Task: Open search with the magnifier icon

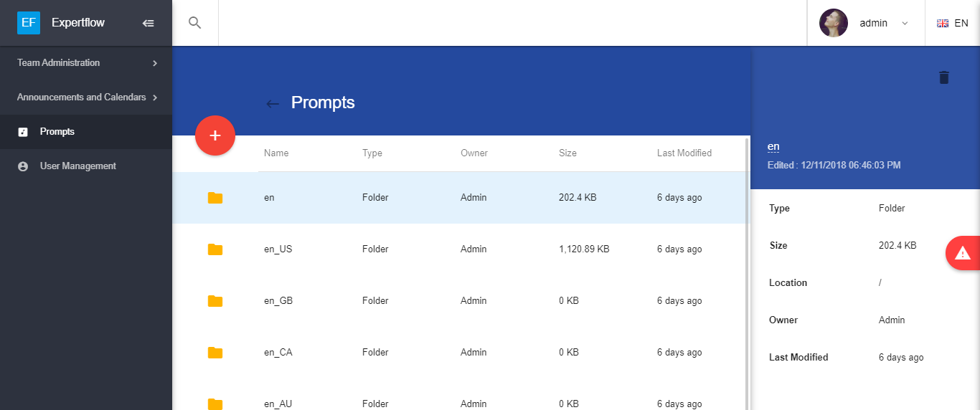Action: pyautogui.click(x=194, y=23)
